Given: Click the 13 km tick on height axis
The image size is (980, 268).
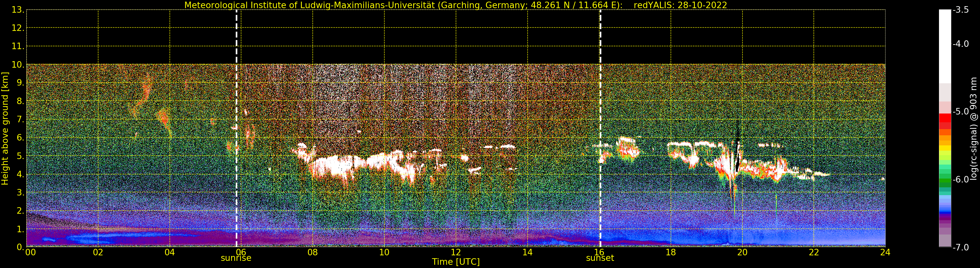Looking at the screenshot, I should click(17, 10).
